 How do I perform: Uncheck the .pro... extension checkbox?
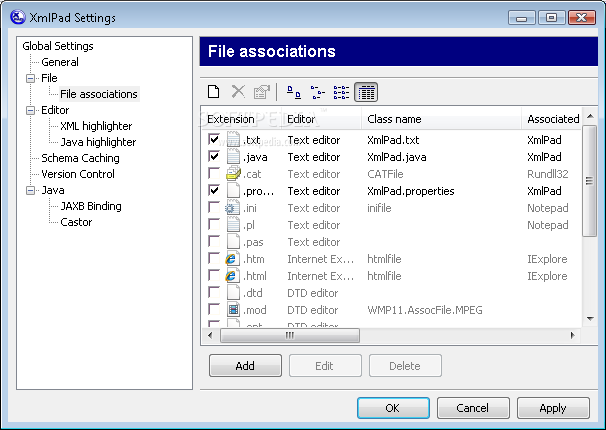point(214,190)
